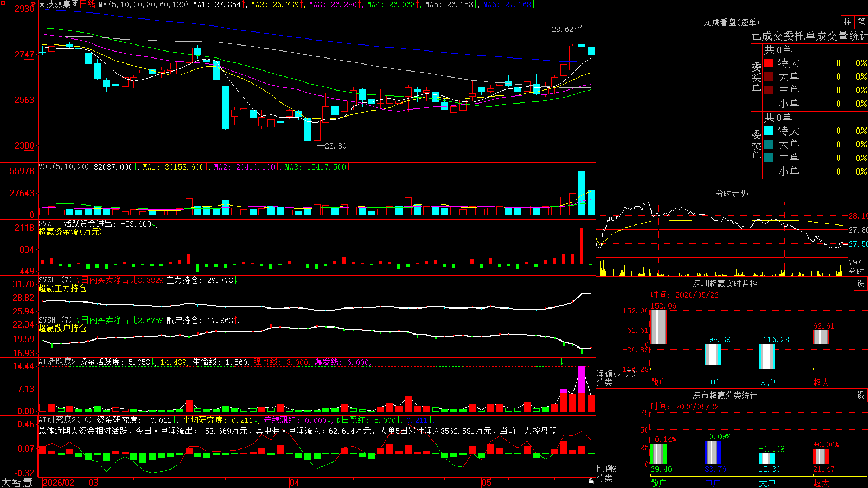Click the 62.61 超大 bar in 深圳超赢实时监控
This screenshot has width=868, height=488.
821,337
